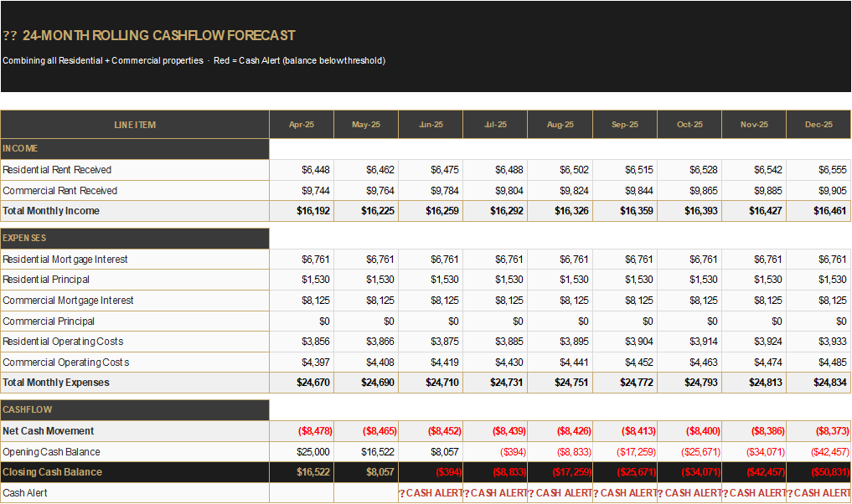The image size is (852, 504).
Task: Select the LINE ITEM header cell
Action: [135, 125]
